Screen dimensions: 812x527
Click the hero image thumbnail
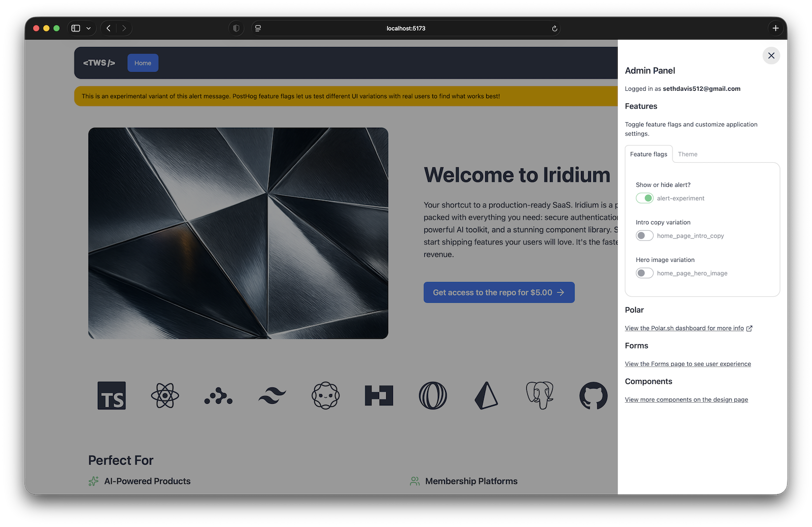click(238, 233)
